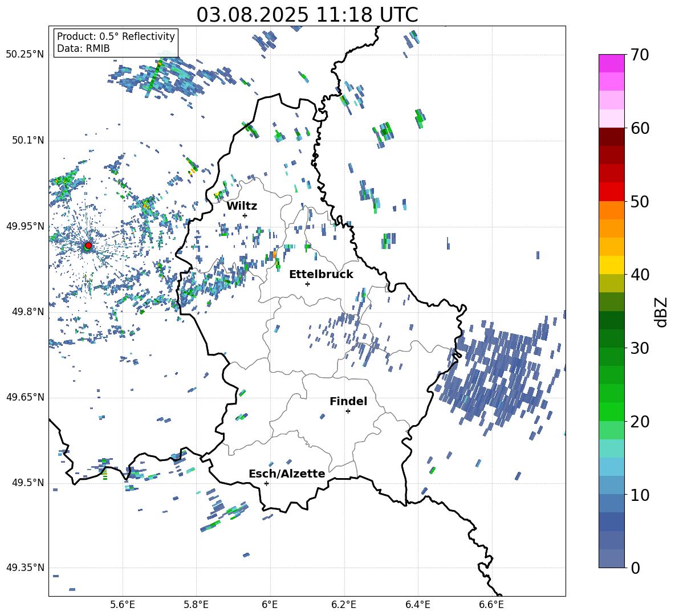Click the Ettelbruck city label
675x616 pixels.
(321, 275)
